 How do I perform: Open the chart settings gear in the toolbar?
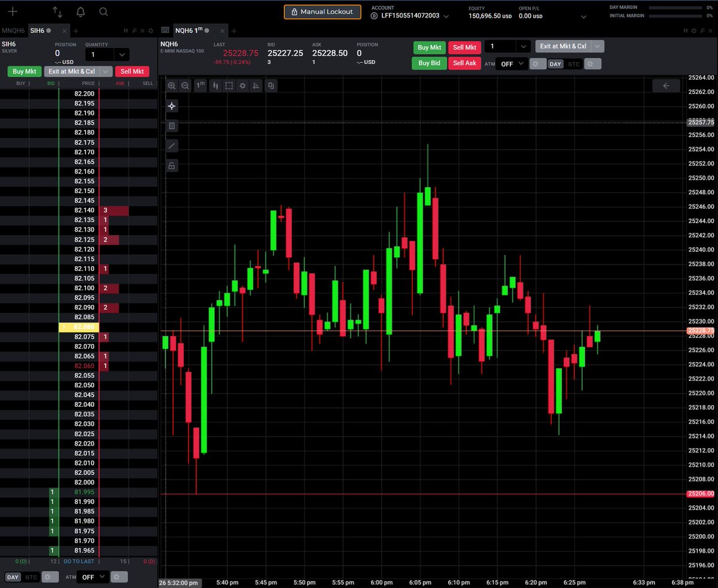click(242, 86)
